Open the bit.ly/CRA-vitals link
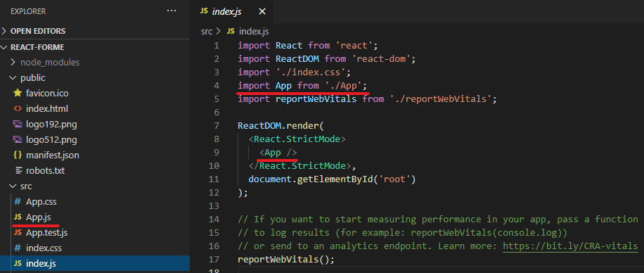Image resolution: width=644 pixels, height=273 pixels. (x=570, y=246)
